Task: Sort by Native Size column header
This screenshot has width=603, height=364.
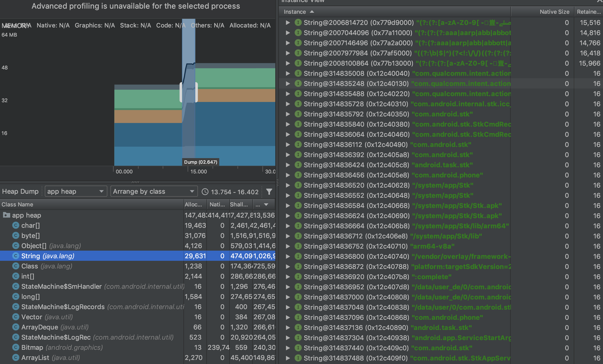Action: click(554, 12)
